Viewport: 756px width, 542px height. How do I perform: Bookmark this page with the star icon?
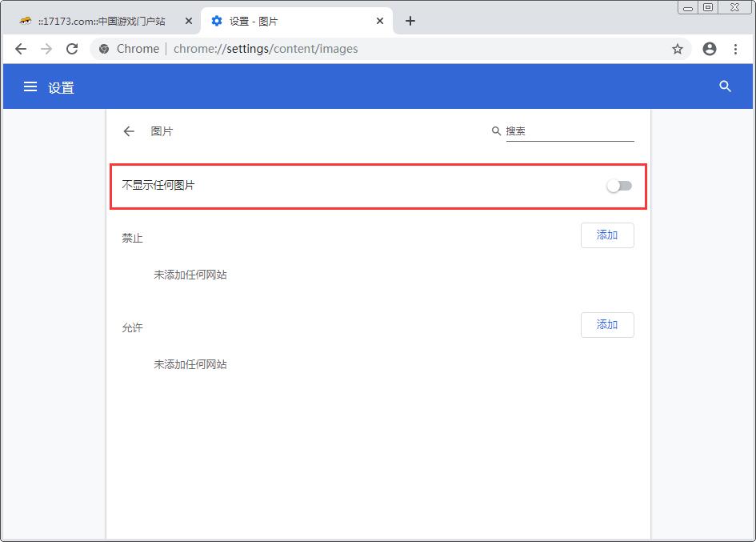click(x=677, y=49)
